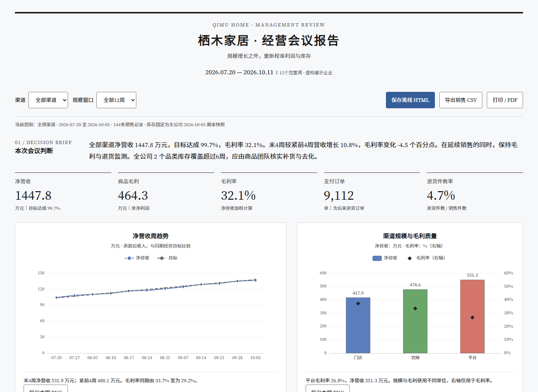Screen dimensions: 538x392
Task: Click the 本次会议判断 heading
Action: [34, 151]
